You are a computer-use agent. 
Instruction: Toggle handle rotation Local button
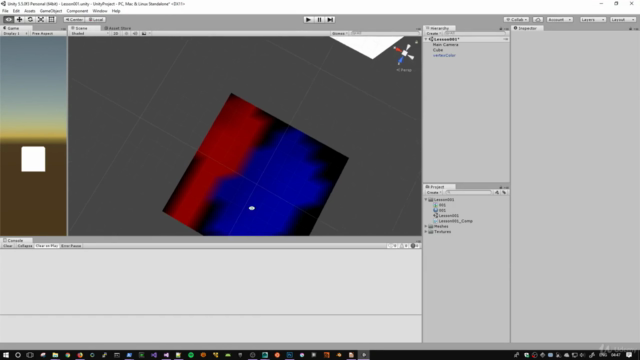tap(96, 20)
